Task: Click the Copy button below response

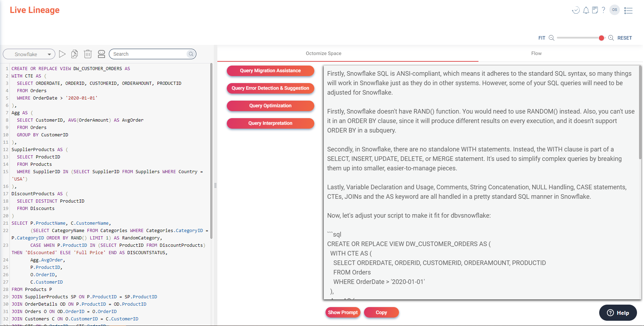Action: (381, 312)
